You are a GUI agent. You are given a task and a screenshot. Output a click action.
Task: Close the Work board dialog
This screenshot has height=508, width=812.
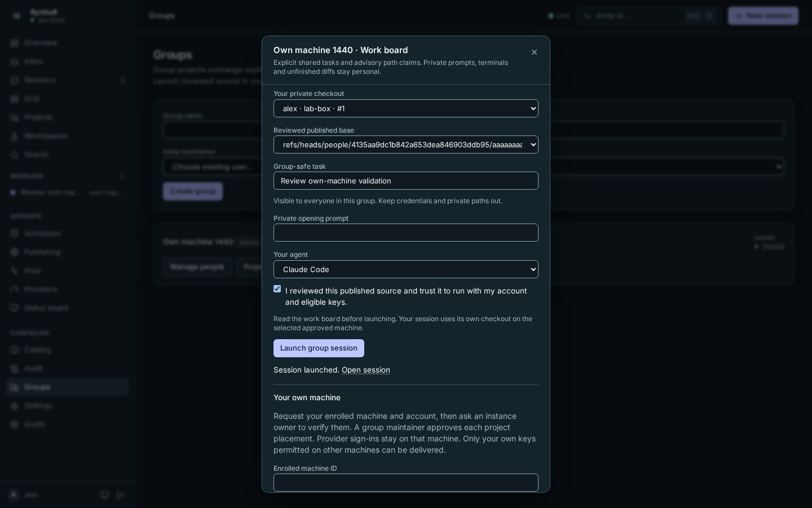tap(534, 52)
